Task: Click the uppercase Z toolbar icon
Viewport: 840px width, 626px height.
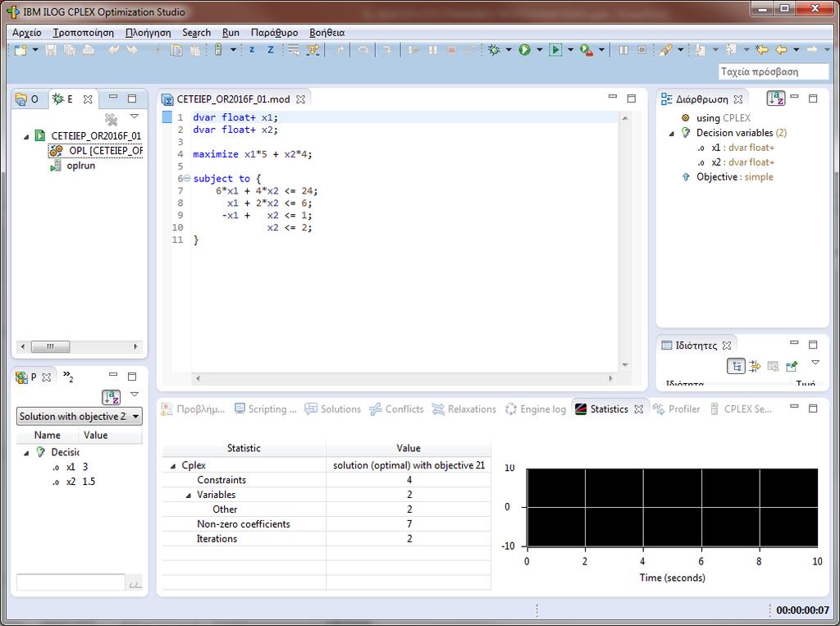Action: point(271,50)
